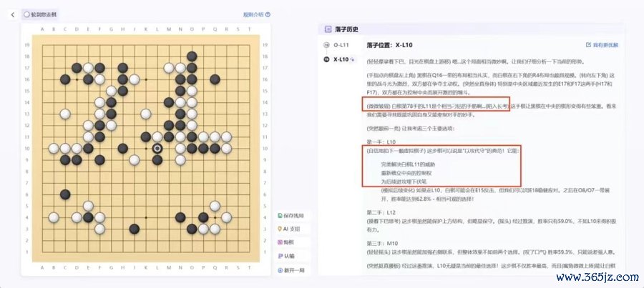Click the 落子历史 panel header icon
This screenshot has height=288, width=644.
pos(328,29)
